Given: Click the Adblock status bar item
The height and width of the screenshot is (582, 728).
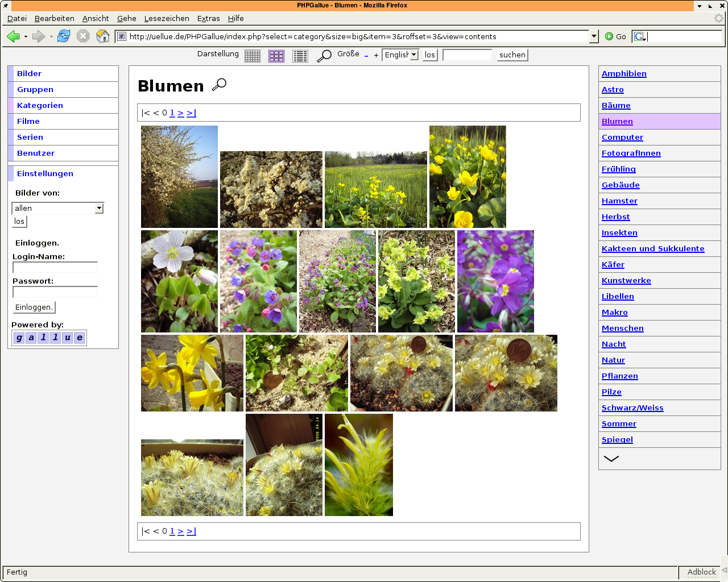Looking at the screenshot, I should (x=701, y=572).
